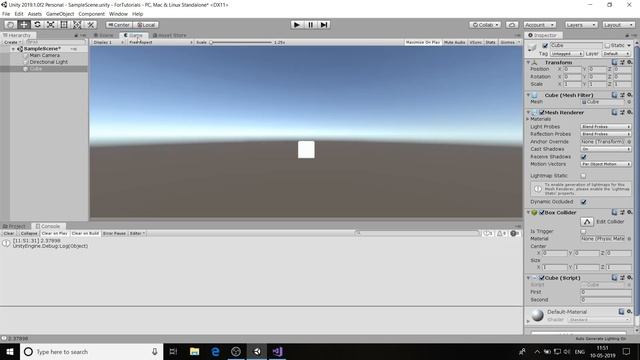This screenshot has width=640, height=360.
Task: Click the Collab button
Action: [x=484, y=25]
